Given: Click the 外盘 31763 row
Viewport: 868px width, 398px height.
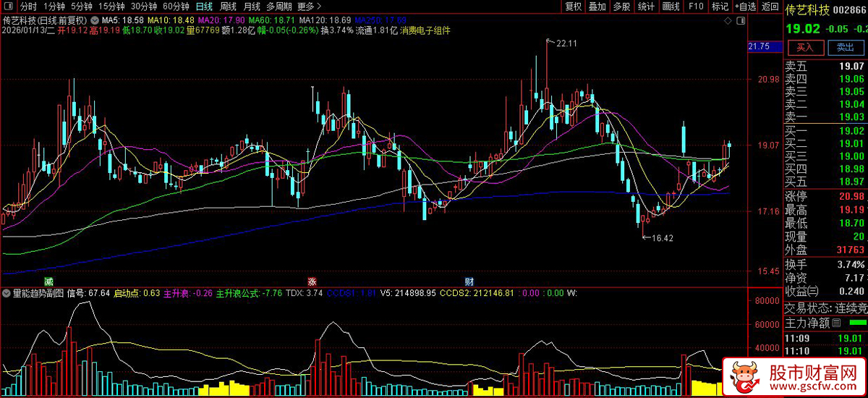Looking at the screenshot, I should tap(826, 250).
